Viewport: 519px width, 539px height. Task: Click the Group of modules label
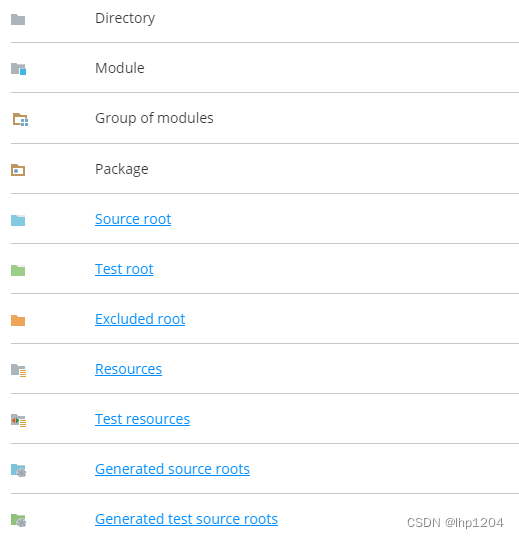click(x=154, y=118)
